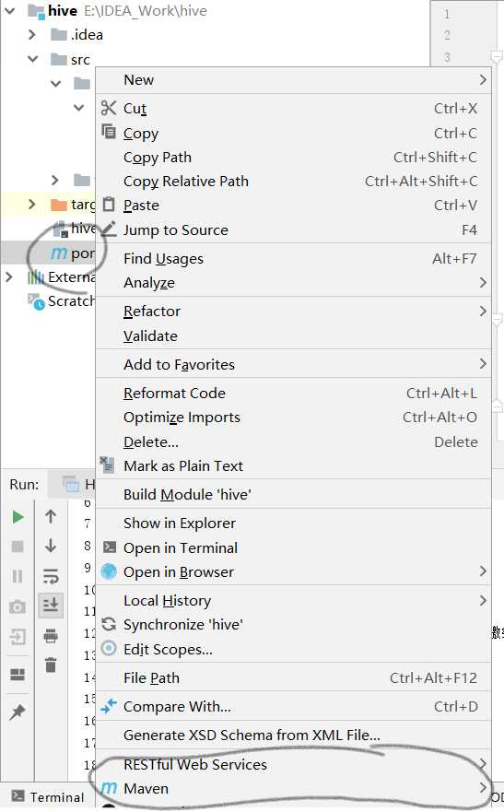Expand External Libraries node

click(9, 277)
